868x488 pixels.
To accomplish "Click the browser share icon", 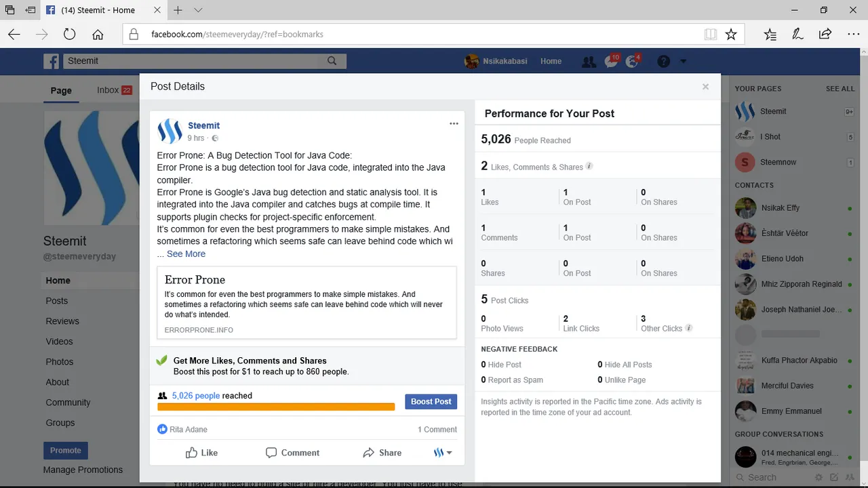I will point(825,35).
